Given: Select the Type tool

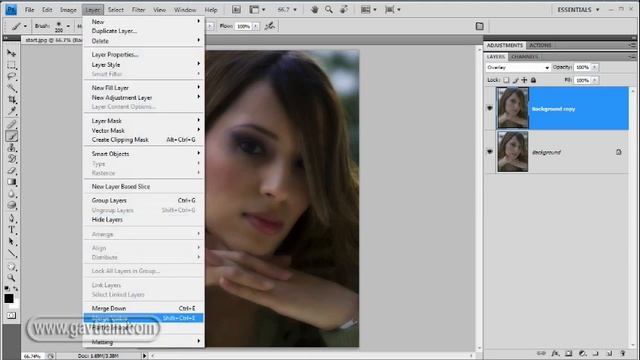Looking at the screenshot, I should click(x=11, y=230).
